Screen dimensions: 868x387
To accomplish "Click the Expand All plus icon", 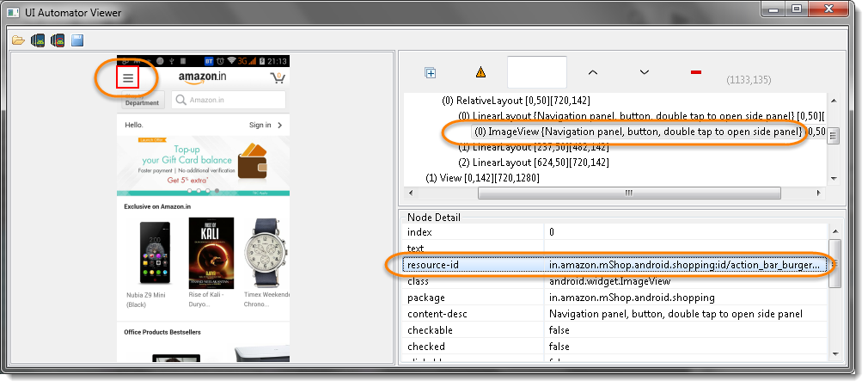I will coord(430,72).
